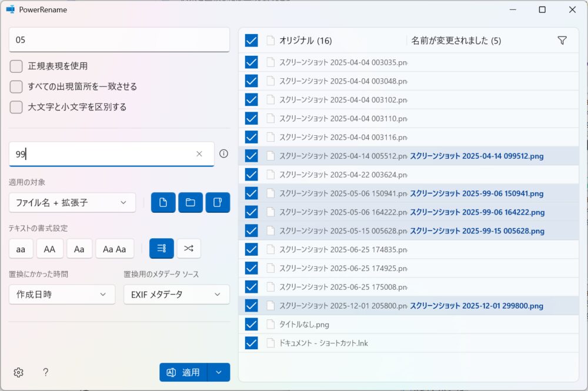Enable the すべての出現箇所を一致させる checkbox
The image size is (588, 391).
16,86
